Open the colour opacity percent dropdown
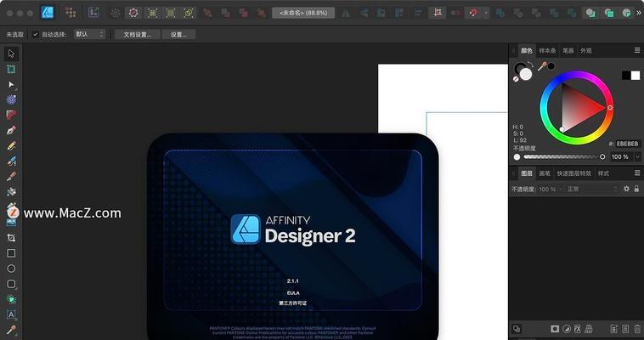The image size is (644, 340). [x=638, y=156]
